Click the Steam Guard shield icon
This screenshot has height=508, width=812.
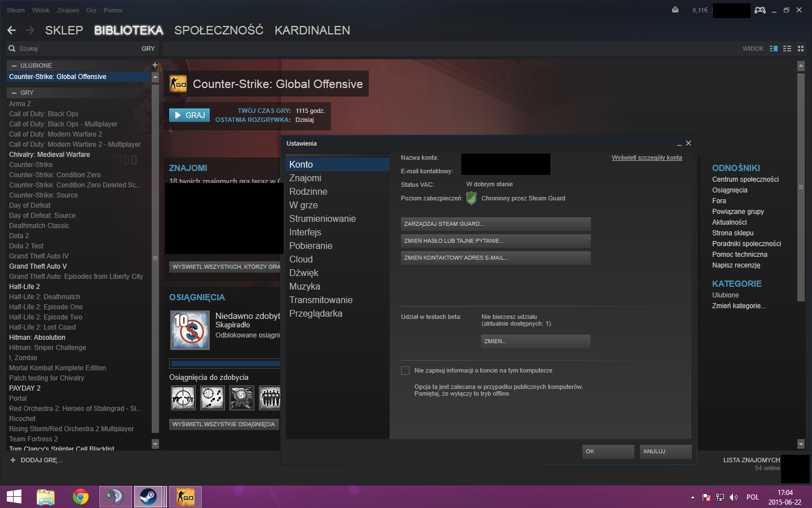[x=471, y=198]
